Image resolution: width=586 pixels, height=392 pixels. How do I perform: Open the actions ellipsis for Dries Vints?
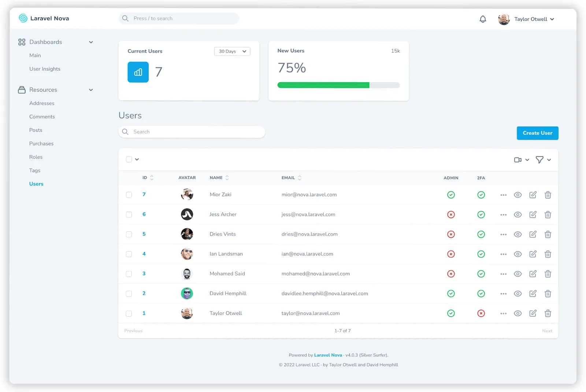tap(503, 234)
